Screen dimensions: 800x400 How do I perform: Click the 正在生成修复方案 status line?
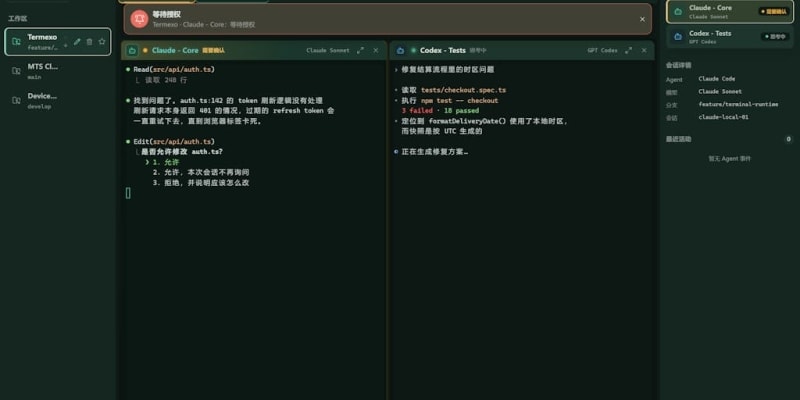(x=435, y=152)
